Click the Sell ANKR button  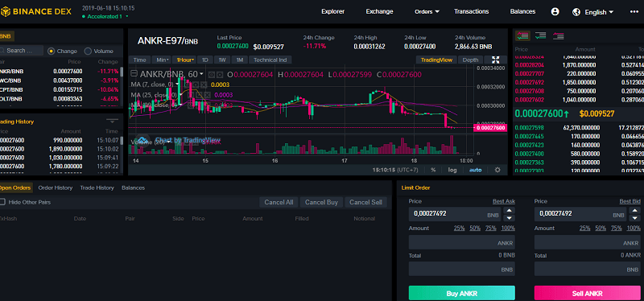[588, 293]
